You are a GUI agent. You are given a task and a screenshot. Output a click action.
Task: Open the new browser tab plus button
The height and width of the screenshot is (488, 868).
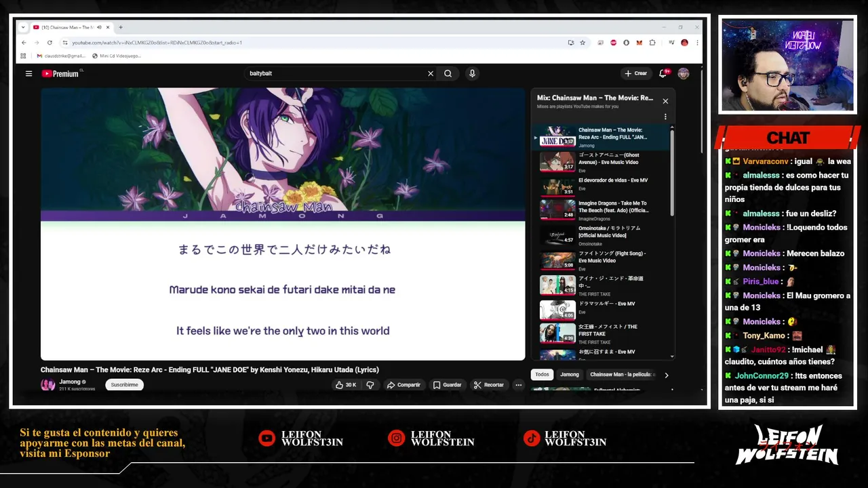(x=121, y=27)
